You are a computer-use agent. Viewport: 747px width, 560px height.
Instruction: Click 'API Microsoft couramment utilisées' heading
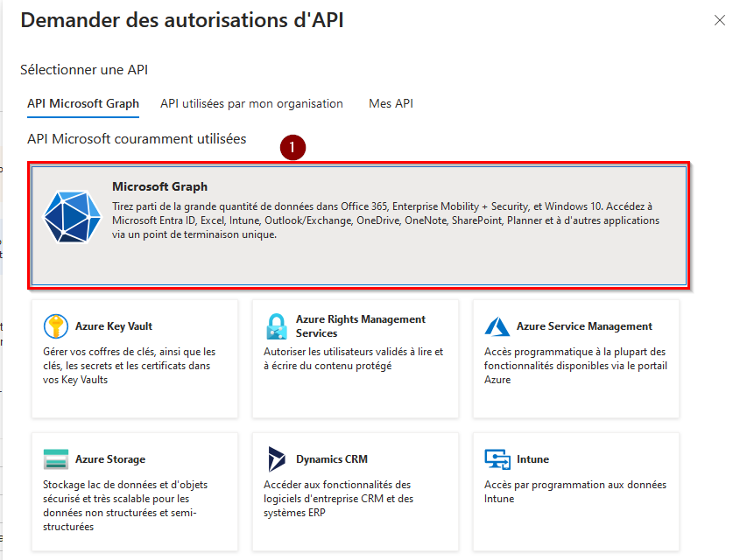137,139
